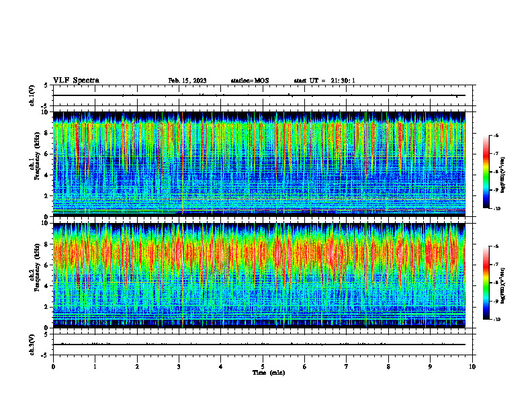Click time axis tick label "3"

click(x=179, y=367)
